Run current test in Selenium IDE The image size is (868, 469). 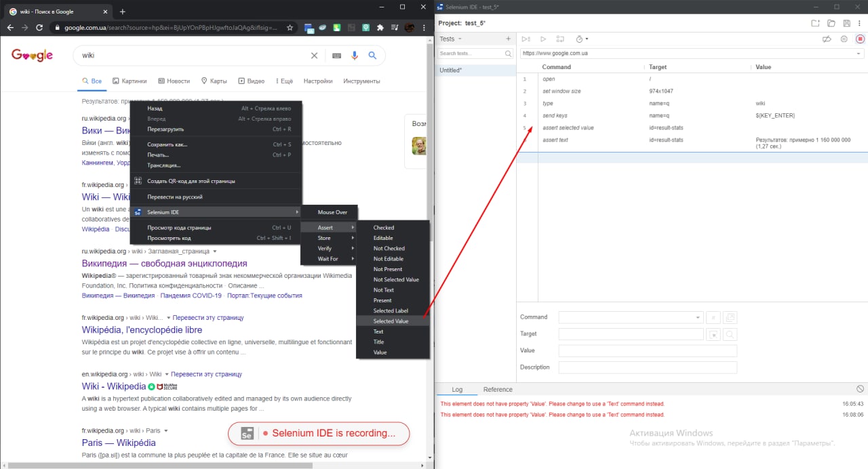(543, 39)
